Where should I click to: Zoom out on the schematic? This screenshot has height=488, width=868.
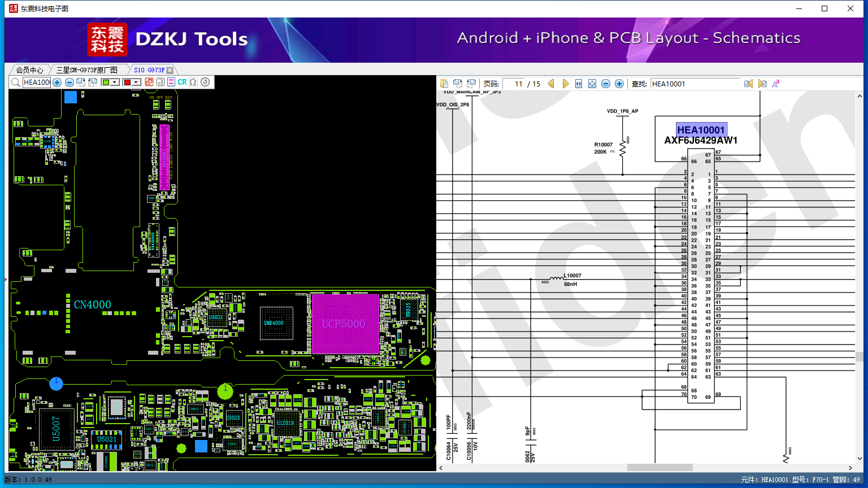point(606,84)
